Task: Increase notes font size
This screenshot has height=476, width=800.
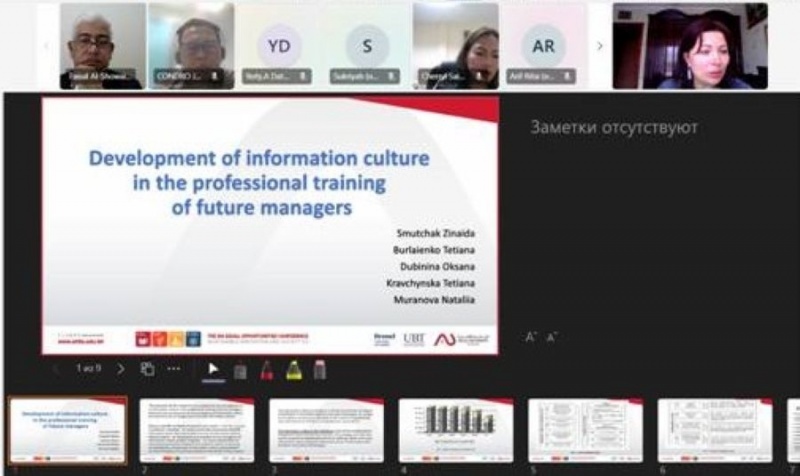Action: tap(531, 337)
